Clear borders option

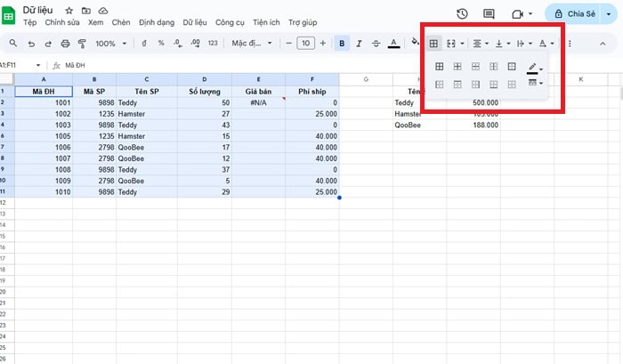click(512, 85)
